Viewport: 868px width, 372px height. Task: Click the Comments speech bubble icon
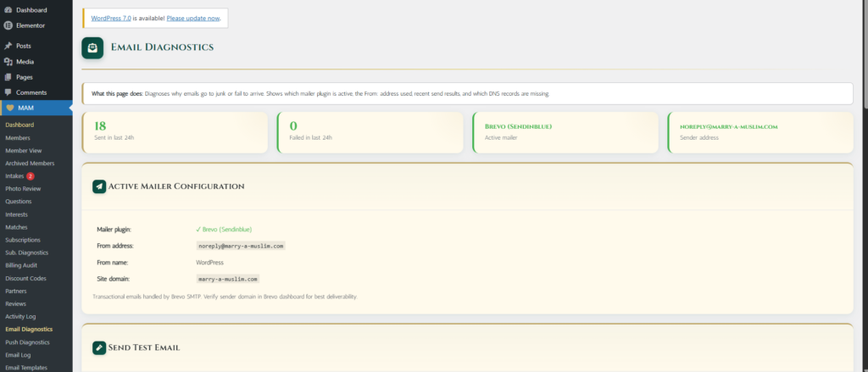8,92
